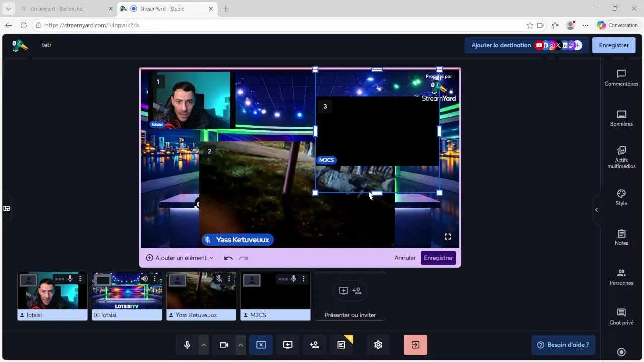Click the Yass Ketuveuux name banner on stage
This screenshot has width=644, height=362.
pyautogui.click(x=237, y=240)
